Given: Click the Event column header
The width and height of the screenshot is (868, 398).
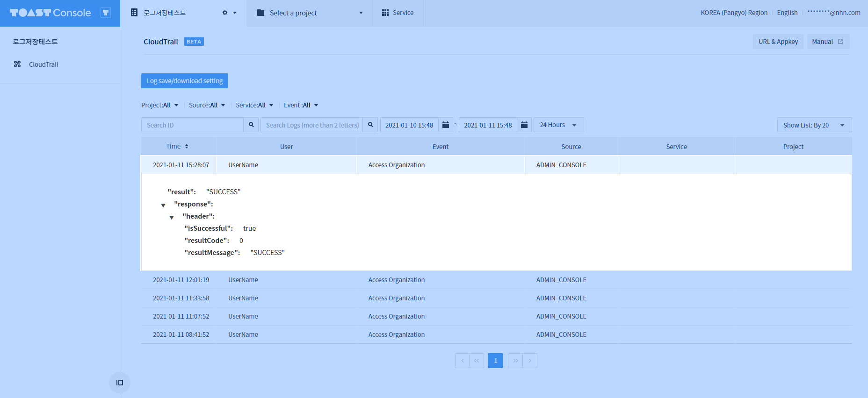Looking at the screenshot, I should pos(440,147).
